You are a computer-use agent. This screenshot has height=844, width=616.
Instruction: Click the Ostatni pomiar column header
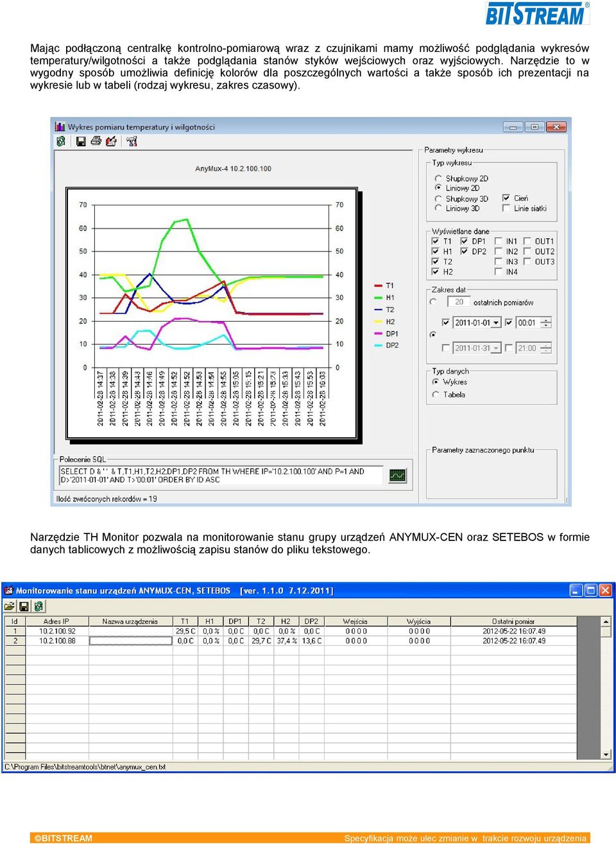coord(513,621)
